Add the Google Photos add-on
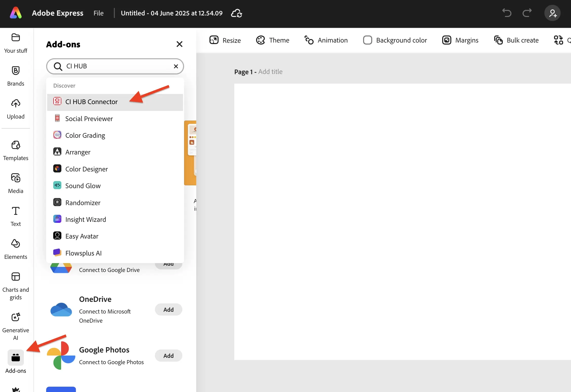The width and height of the screenshot is (571, 392). [169, 356]
